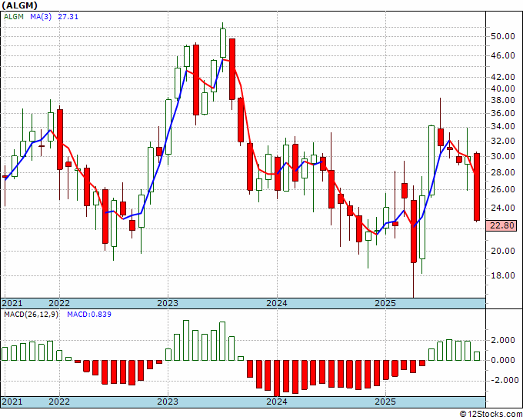Screen dimensions: 523x420
Task: Click the -2.000 MACD axis label
Action: tap(502, 380)
